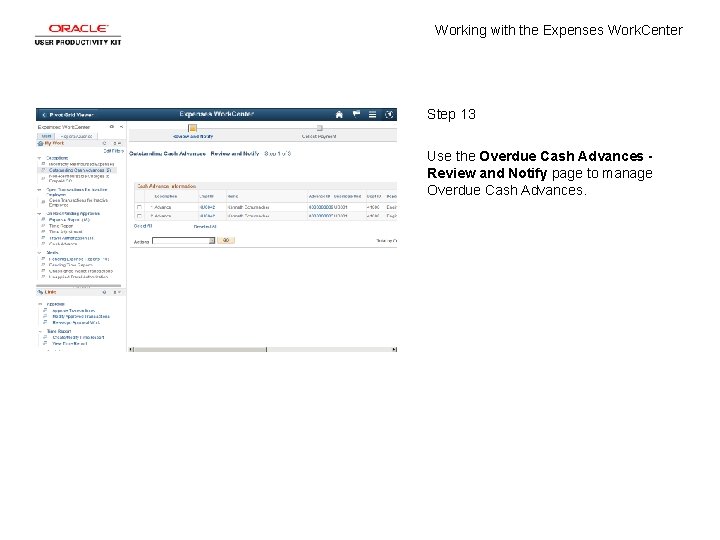This screenshot has width=720, height=540.
Task: Tick checkbox for second Advance row
Action: 139,216
